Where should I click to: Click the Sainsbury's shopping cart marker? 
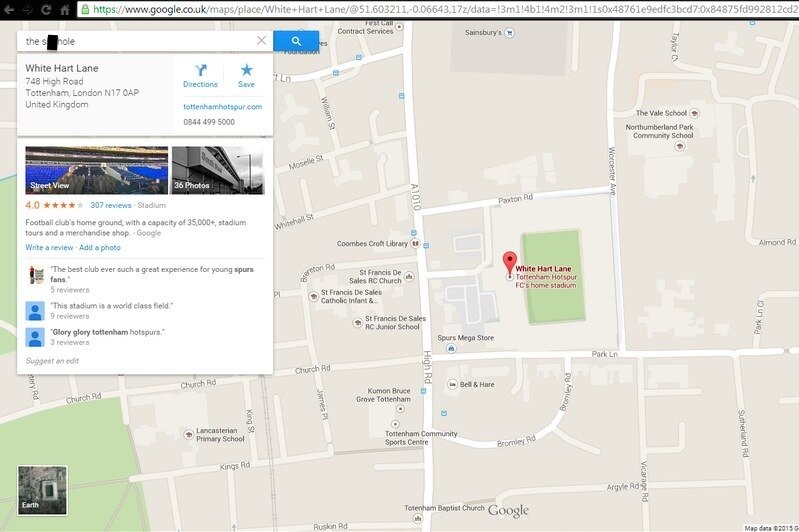click(509, 33)
